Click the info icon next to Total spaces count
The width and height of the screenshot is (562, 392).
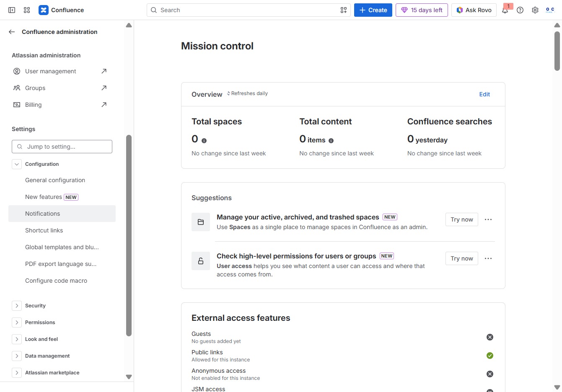(204, 141)
